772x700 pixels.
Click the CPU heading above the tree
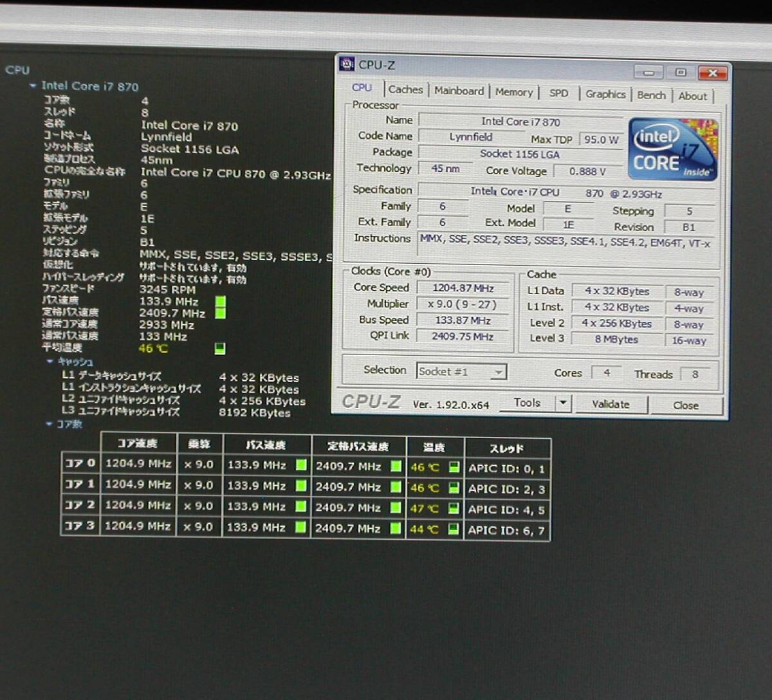pos(17,69)
